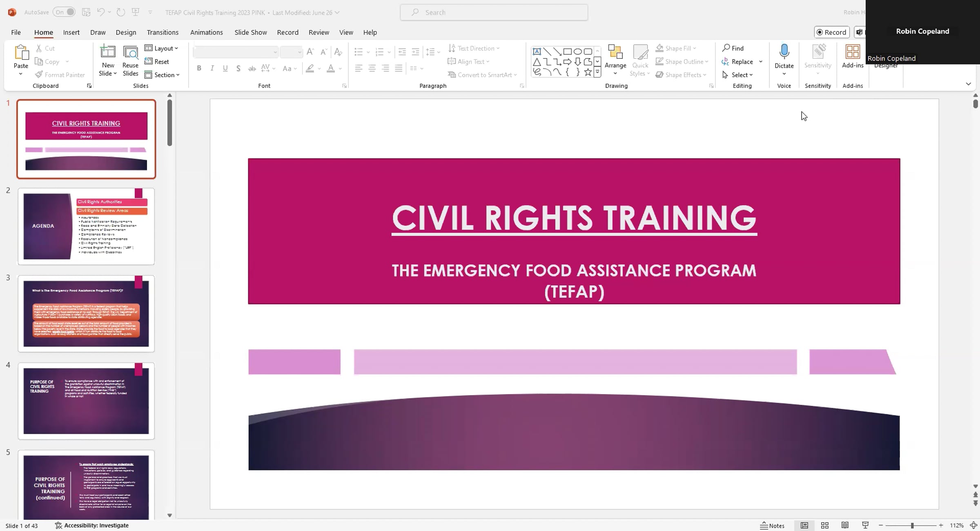Image resolution: width=980 pixels, height=531 pixels.
Task: Open the Layout dropdown
Action: 162,48
